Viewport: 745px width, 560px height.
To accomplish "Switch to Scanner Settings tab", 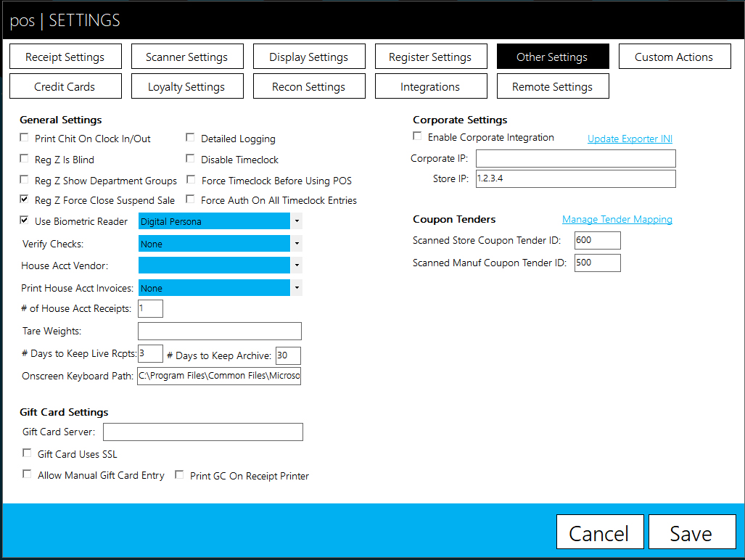I will click(187, 57).
